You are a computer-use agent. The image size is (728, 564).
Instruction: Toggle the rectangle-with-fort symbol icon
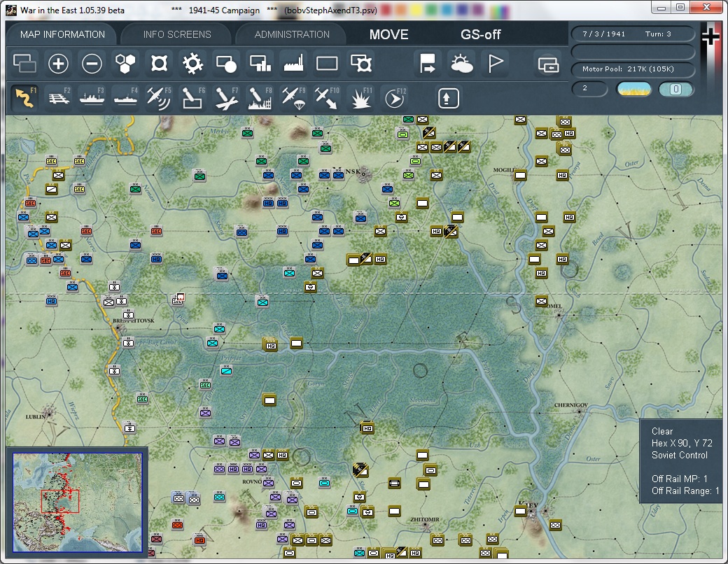[x=360, y=64]
